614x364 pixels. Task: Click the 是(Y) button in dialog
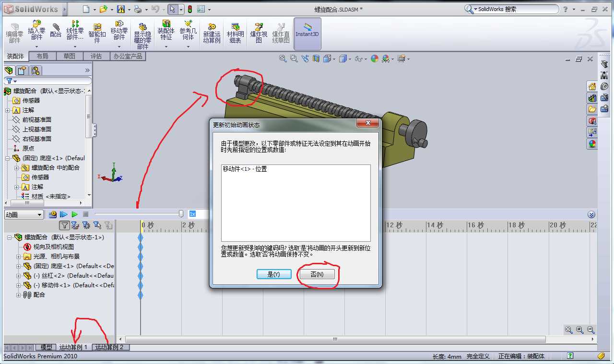pyautogui.click(x=273, y=274)
